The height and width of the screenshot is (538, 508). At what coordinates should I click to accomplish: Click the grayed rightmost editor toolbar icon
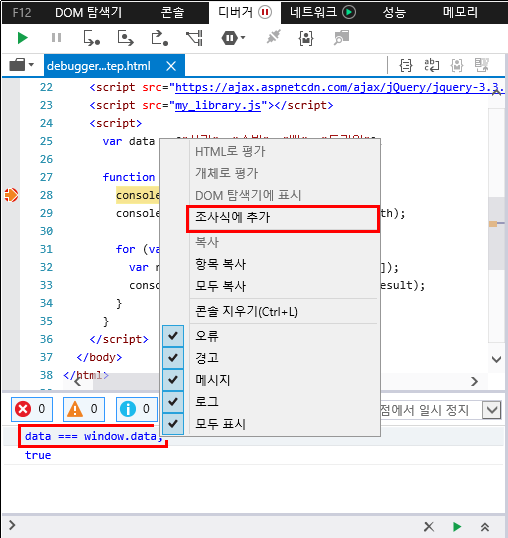click(482, 65)
